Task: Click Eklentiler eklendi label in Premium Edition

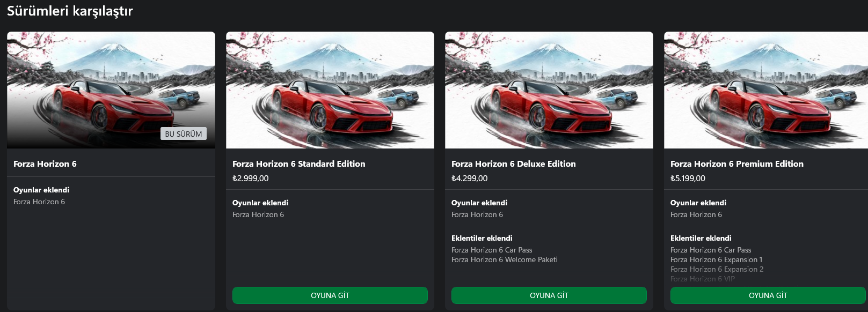Action: [701, 239]
